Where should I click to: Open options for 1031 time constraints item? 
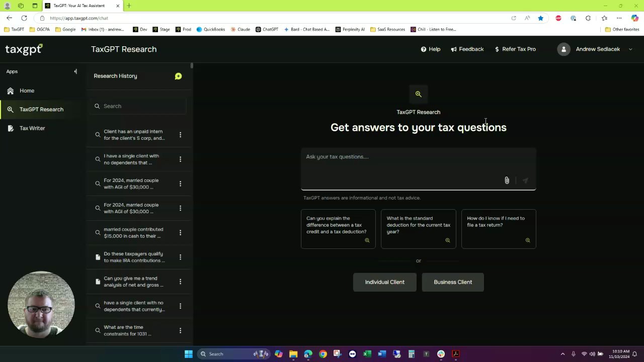(x=180, y=330)
